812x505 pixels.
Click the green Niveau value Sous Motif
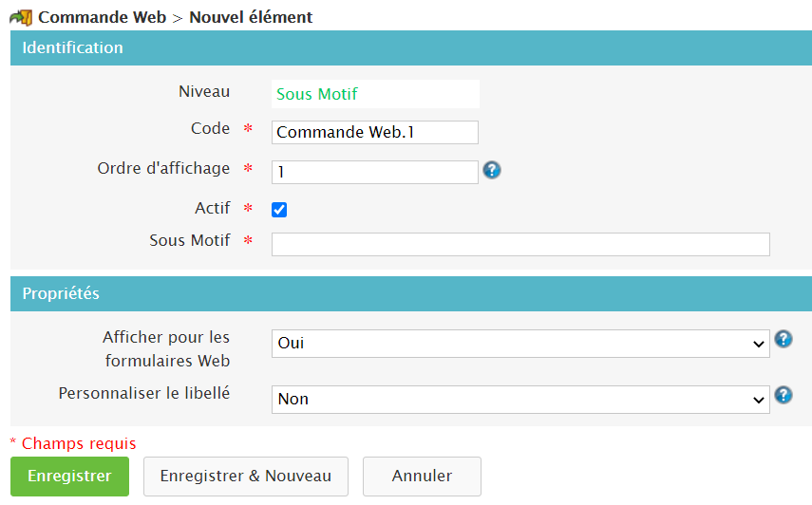317,94
